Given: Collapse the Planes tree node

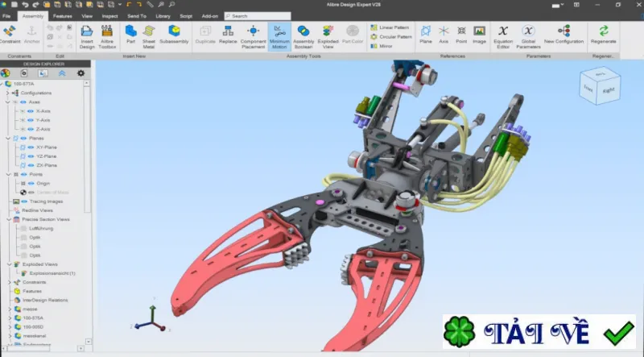Looking at the screenshot, I should click(8, 138).
